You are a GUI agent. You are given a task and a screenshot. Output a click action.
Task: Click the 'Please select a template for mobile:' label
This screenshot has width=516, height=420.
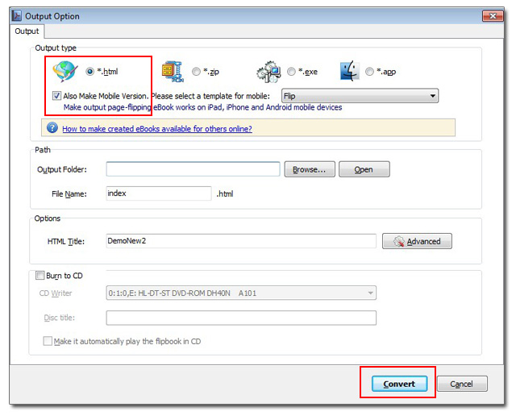pos(210,96)
